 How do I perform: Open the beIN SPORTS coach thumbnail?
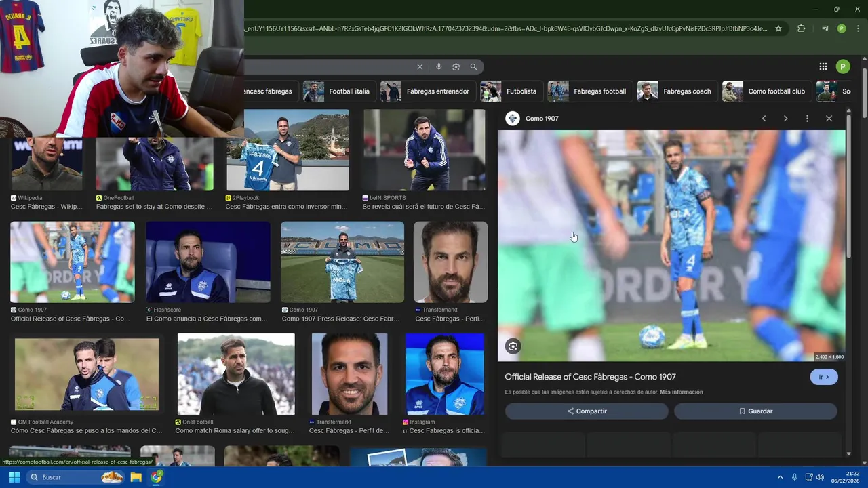tap(424, 150)
